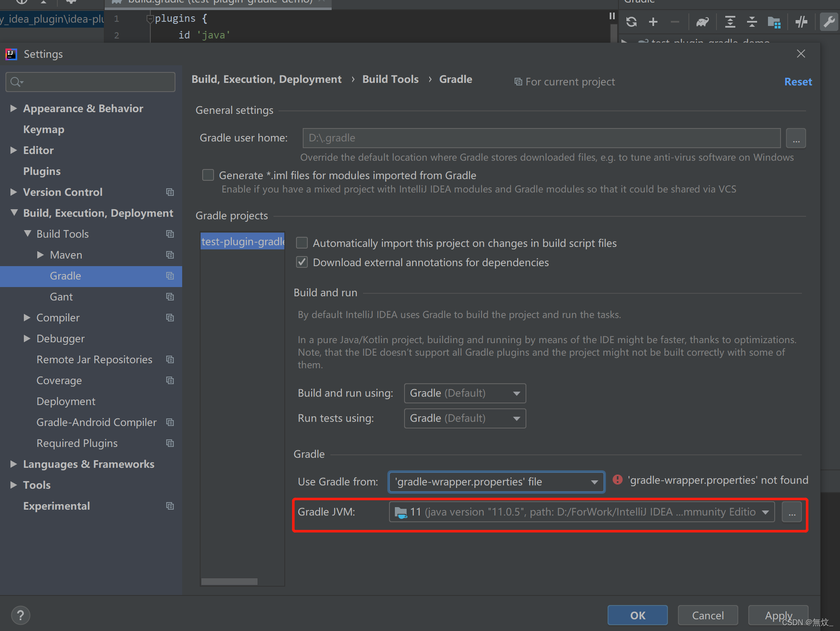
Task: Enable Generate *.iml files checkbox
Action: point(208,175)
